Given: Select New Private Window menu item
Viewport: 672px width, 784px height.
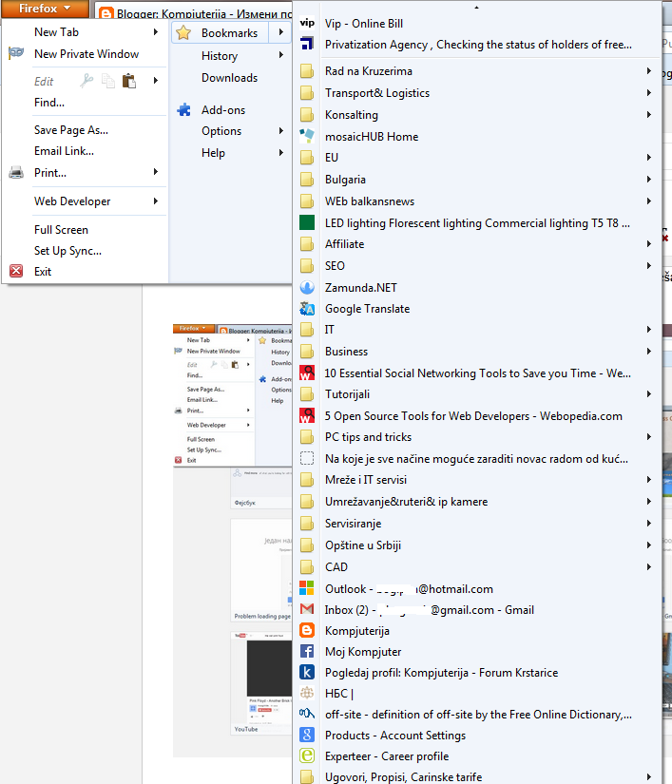Looking at the screenshot, I should point(85,53).
